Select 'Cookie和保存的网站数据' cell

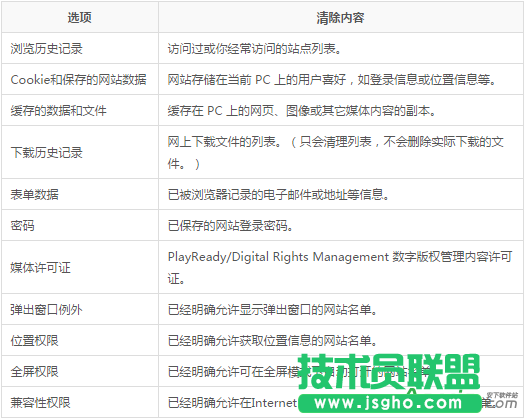click(x=79, y=80)
